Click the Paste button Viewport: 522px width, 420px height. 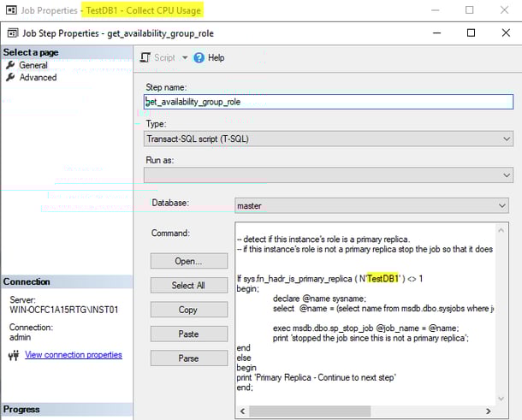(188, 333)
